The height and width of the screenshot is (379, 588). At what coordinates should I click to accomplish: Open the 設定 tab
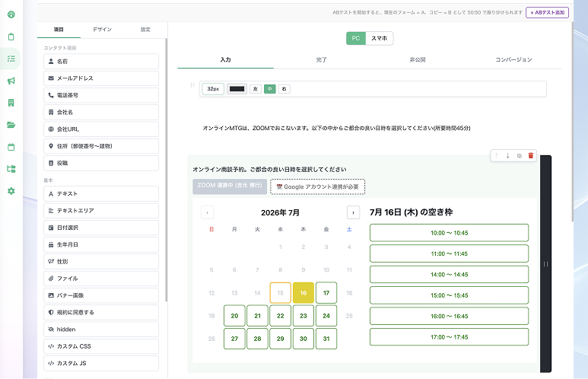click(145, 30)
